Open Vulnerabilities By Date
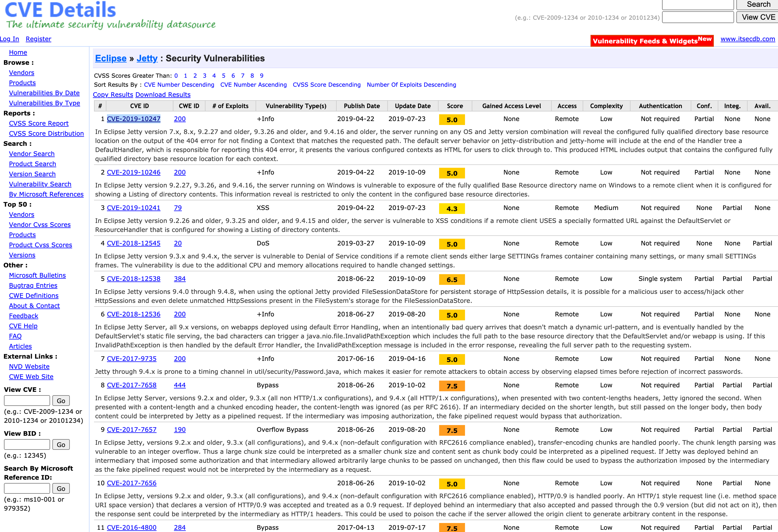The height and width of the screenshot is (532, 778). [x=44, y=93]
